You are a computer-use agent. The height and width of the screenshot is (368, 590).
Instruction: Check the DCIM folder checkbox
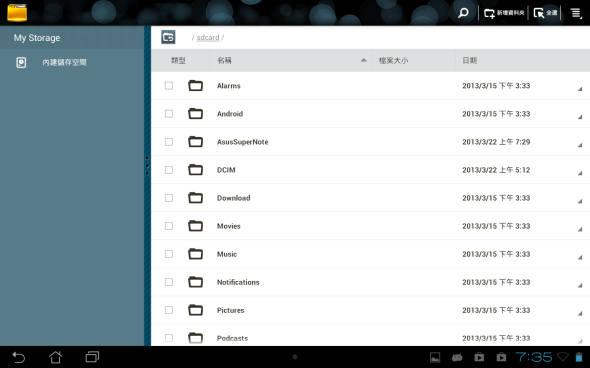(x=169, y=170)
